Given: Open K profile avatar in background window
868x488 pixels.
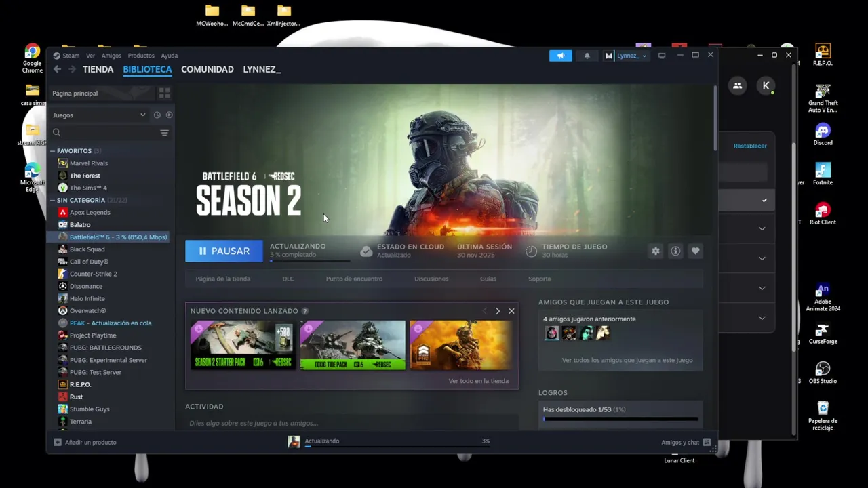Looking at the screenshot, I should tap(766, 85).
